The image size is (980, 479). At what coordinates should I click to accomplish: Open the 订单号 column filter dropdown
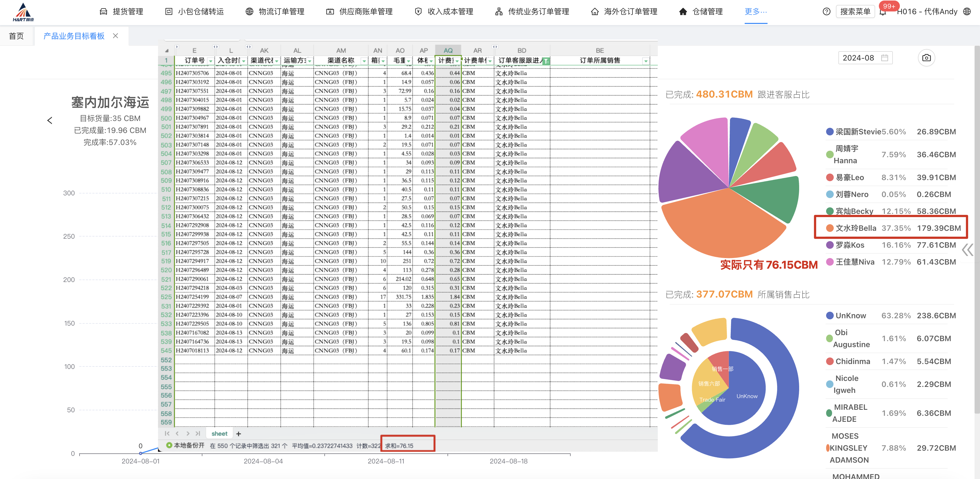210,61
